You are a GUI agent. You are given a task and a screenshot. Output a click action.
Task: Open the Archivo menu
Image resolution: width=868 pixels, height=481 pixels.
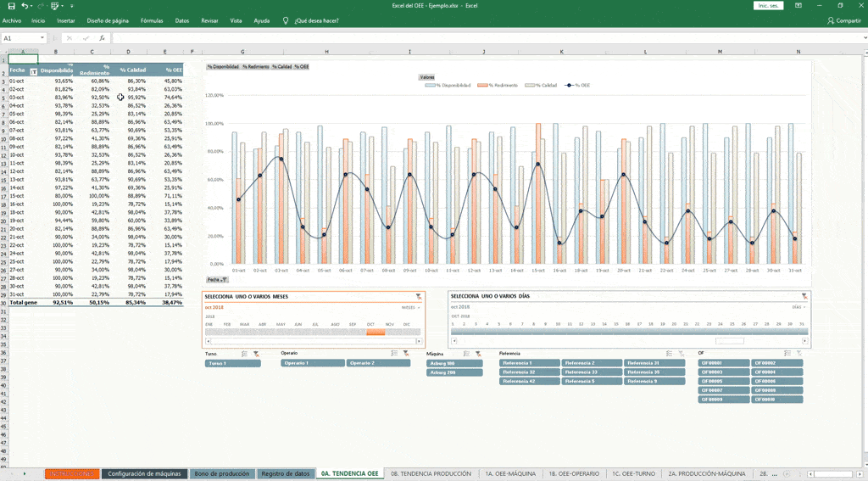click(12, 20)
